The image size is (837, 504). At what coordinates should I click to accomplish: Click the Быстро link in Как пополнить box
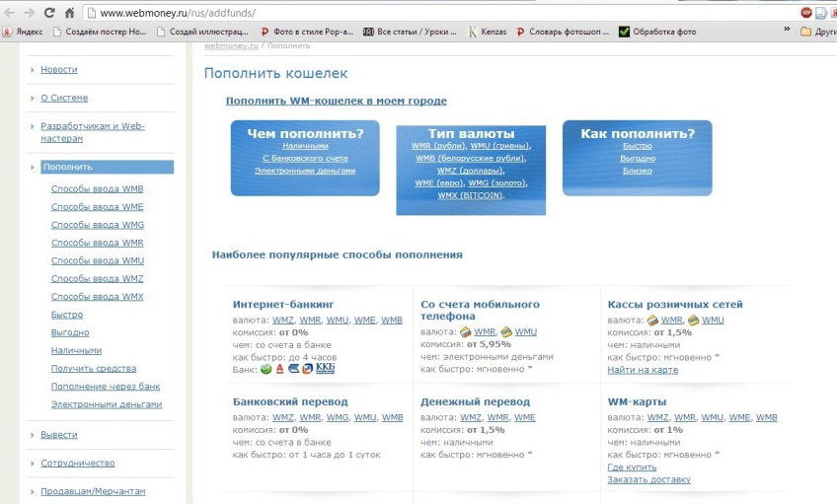(x=638, y=146)
